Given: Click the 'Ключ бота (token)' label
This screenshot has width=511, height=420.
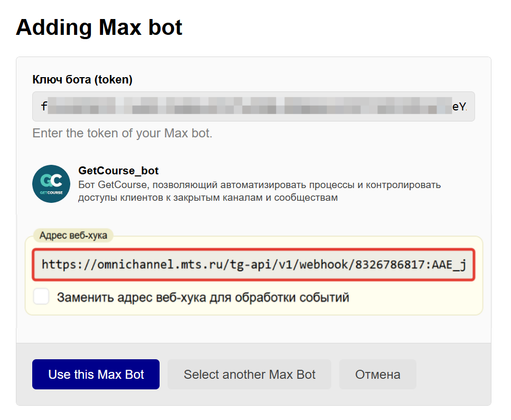Looking at the screenshot, I should tap(82, 80).
